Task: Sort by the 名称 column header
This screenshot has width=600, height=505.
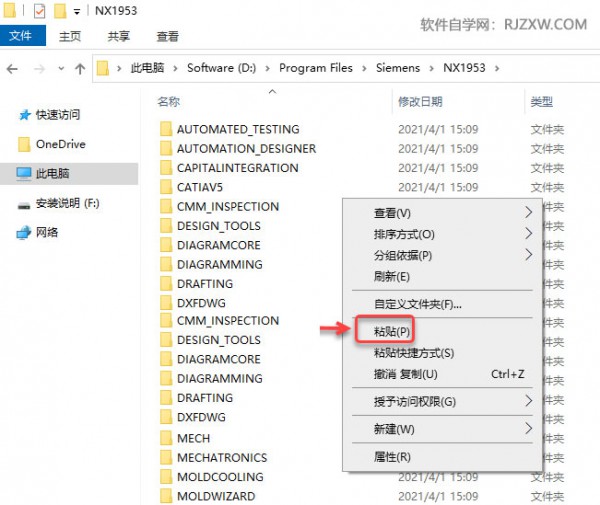Action: click(169, 102)
